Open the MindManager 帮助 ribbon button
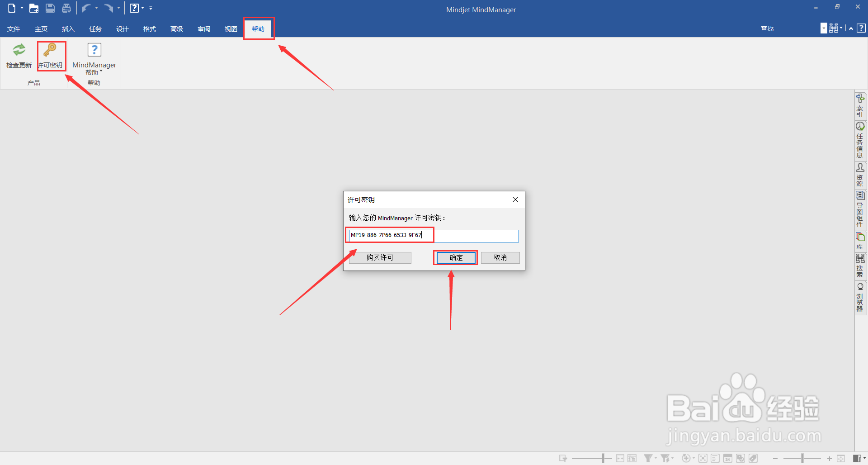868x465 pixels. [94, 59]
